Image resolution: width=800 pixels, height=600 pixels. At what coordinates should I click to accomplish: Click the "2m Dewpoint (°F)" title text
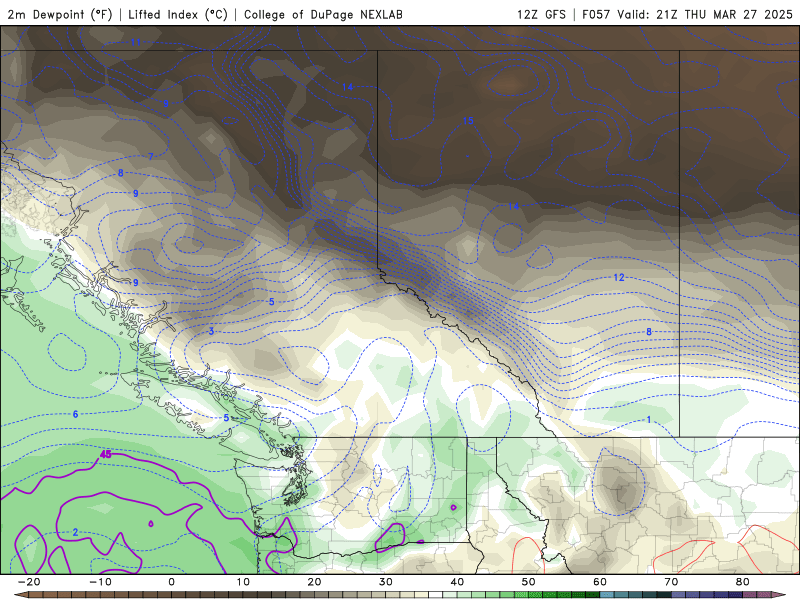(60, 14)
